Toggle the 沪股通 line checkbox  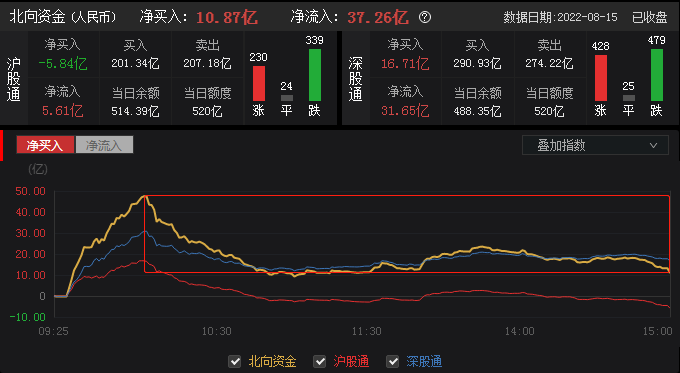[x=320, y=361]
